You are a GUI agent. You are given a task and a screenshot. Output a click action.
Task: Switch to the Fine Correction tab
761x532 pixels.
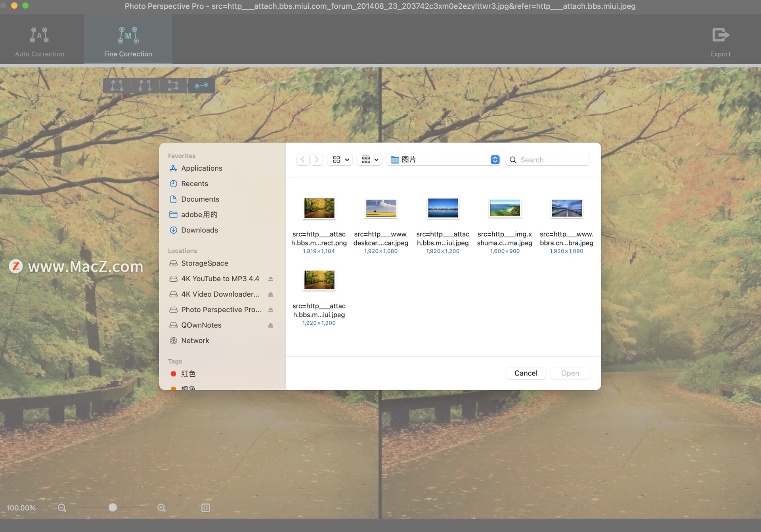click(128, 40)
